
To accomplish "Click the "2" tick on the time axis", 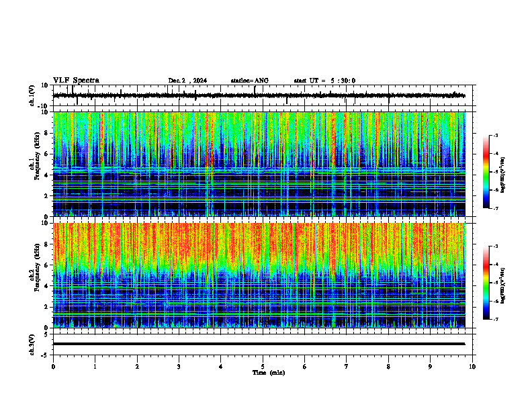I will [x=137, y=367].
